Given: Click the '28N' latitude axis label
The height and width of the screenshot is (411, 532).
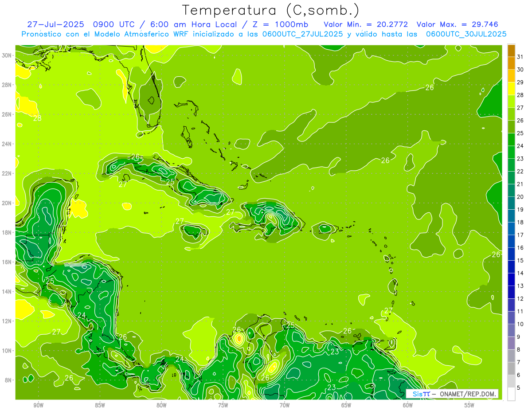Looking at the screenshot, I should tap(8, 85).
